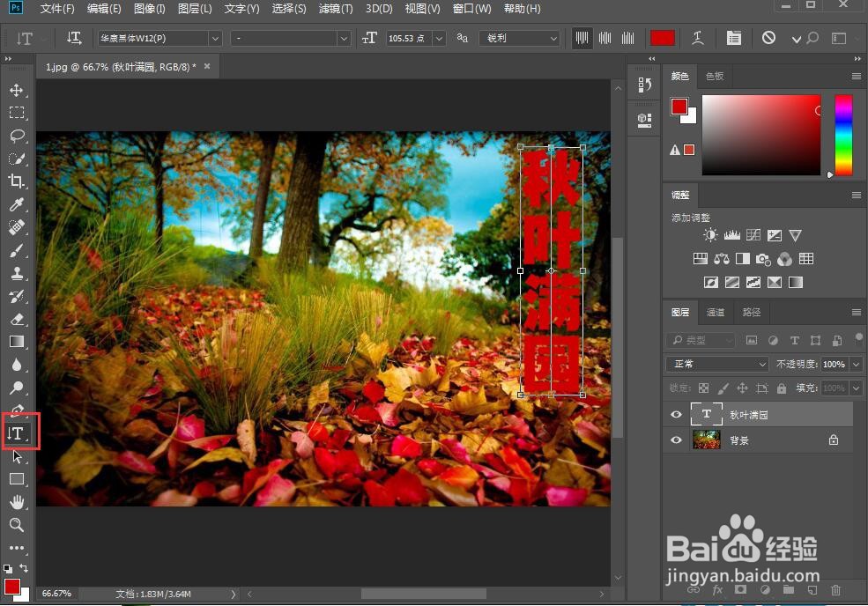Switch to the 色板 tab

coord(714,77)
